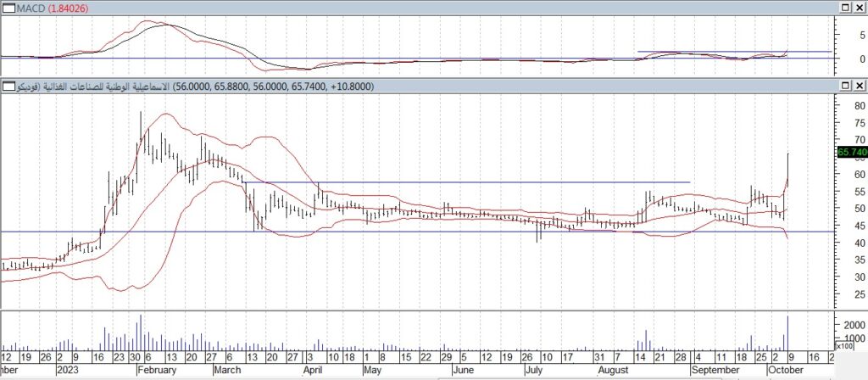The height and width of the screenshot is (380, 868).
Task: Click October on the date axis
Action: pyautogui.click(x=785, y=371)
